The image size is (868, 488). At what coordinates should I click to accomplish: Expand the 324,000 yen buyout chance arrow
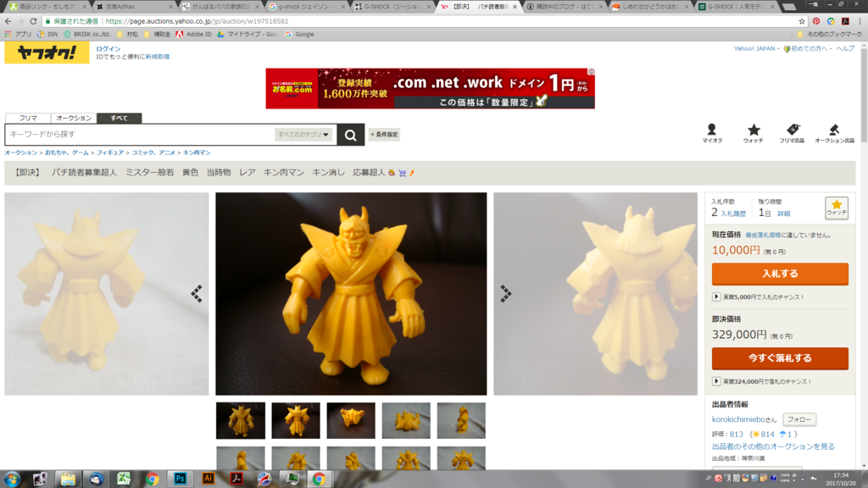[716, 381]
